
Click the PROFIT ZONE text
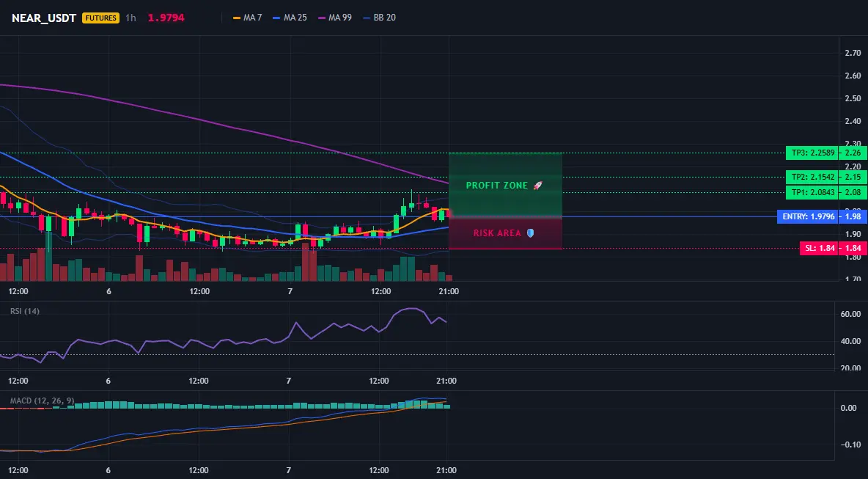coord(497,186)
